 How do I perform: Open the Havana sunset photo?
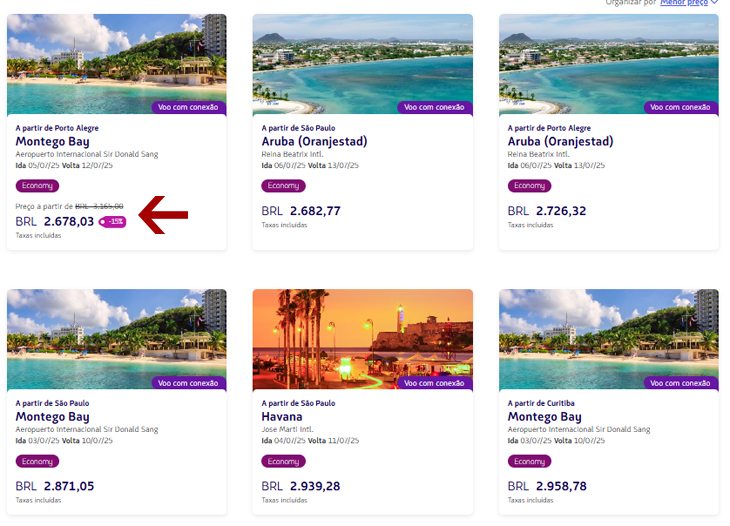(x=363, y=339)
